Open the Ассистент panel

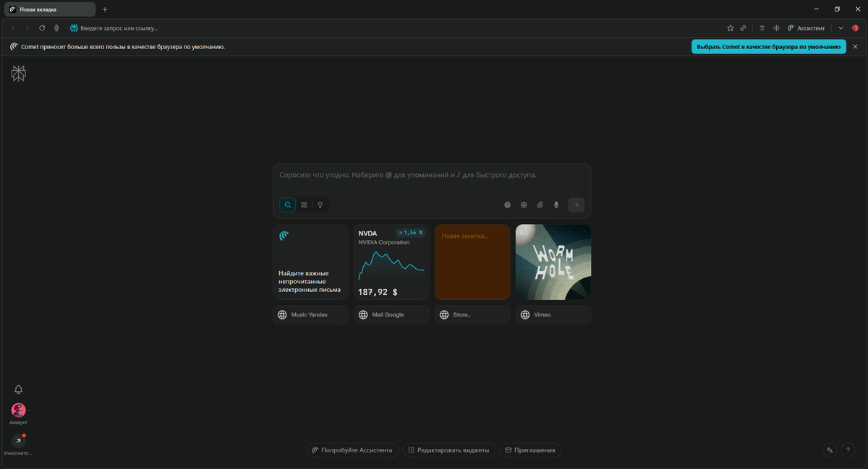point(806,28)
